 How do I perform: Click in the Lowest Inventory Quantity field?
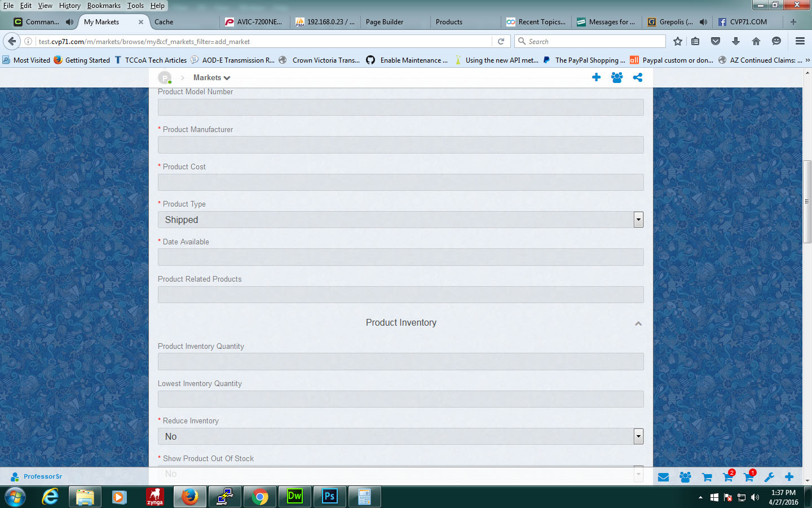coord(400,399)
